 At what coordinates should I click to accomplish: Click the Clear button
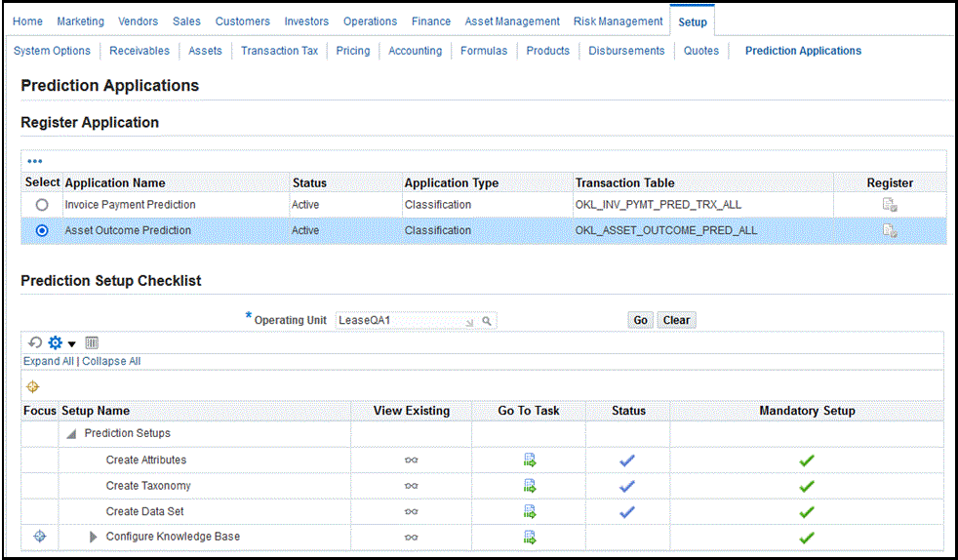coord(676,320)
